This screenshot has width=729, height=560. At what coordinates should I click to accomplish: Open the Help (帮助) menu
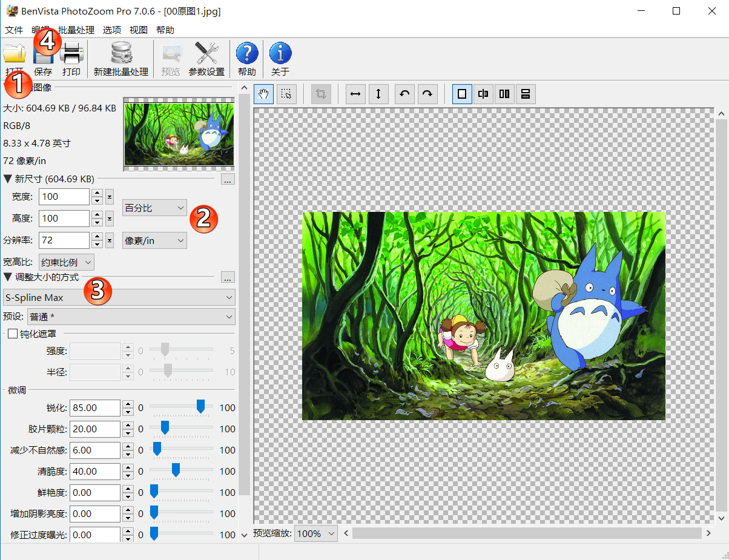(165, 30)
